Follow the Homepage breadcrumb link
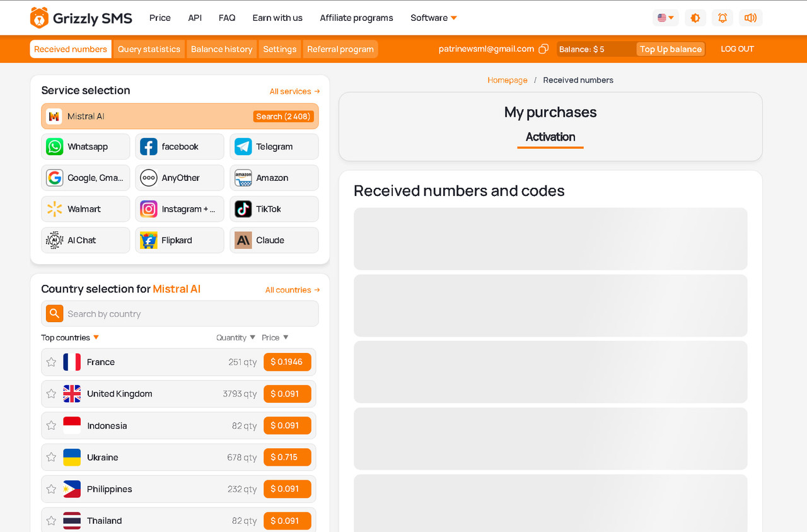Viewport: 807px width, 532px height. coord(508,80)
